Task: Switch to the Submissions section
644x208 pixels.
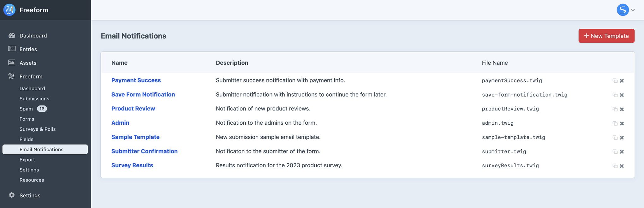Action: 34,98
